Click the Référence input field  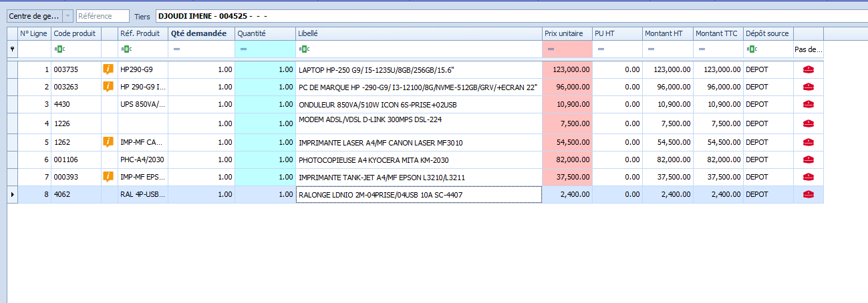point(102,15)
